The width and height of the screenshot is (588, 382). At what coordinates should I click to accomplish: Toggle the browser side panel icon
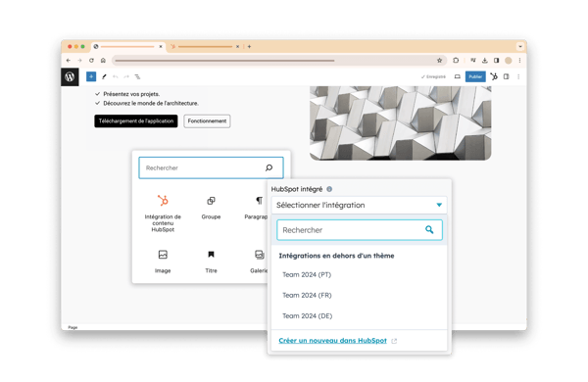(x=496, y=61)
